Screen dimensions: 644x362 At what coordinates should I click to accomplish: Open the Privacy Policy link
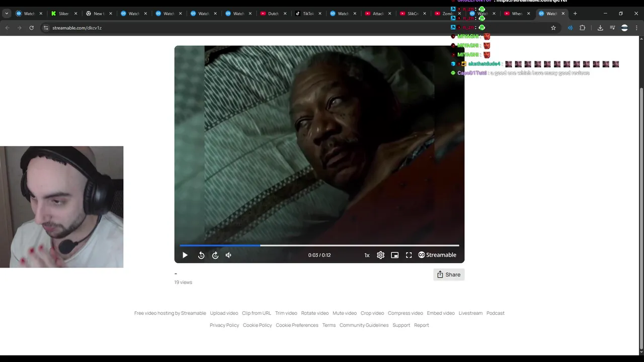tap(224, 325)
